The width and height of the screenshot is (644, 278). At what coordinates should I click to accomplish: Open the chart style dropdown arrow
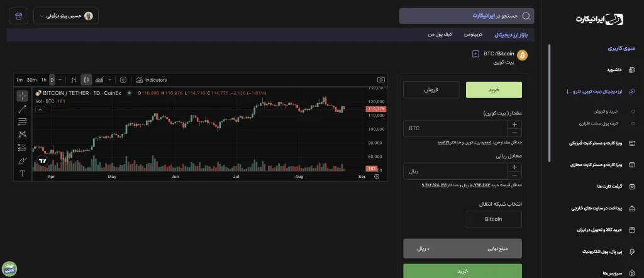click(x=109, y=80)
